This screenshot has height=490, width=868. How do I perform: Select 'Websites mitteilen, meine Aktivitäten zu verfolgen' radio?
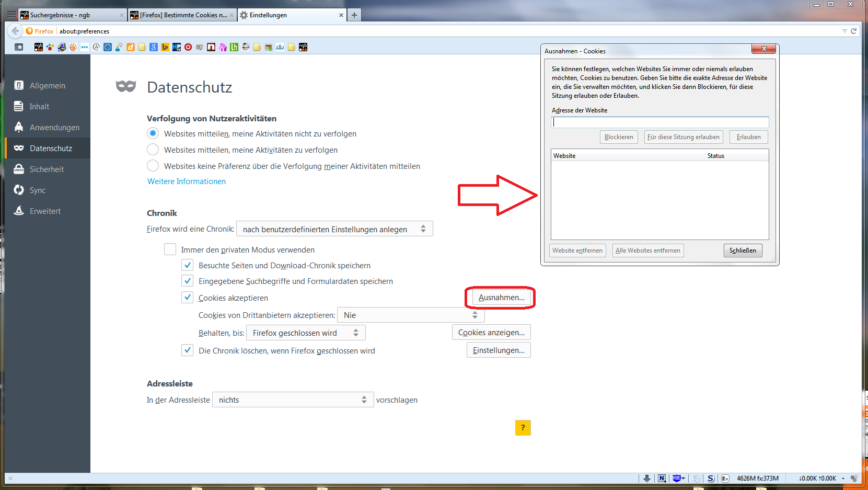coord(153,150)
